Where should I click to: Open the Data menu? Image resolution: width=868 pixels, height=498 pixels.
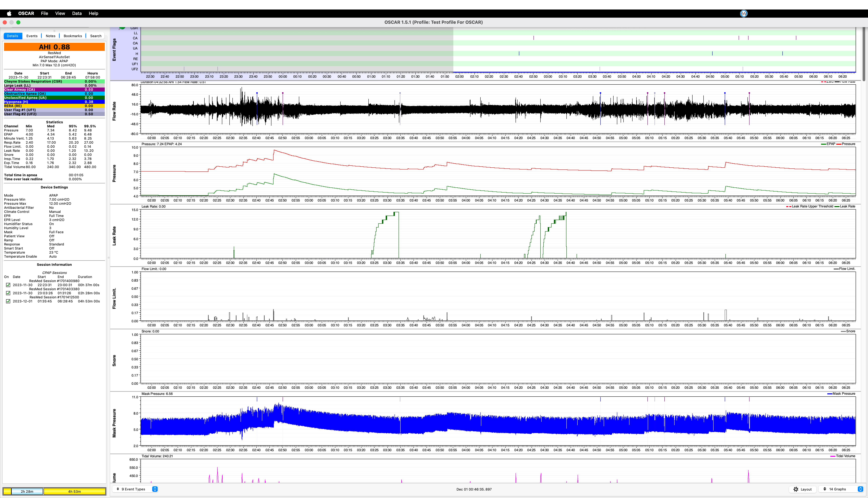tap(77, 13)
